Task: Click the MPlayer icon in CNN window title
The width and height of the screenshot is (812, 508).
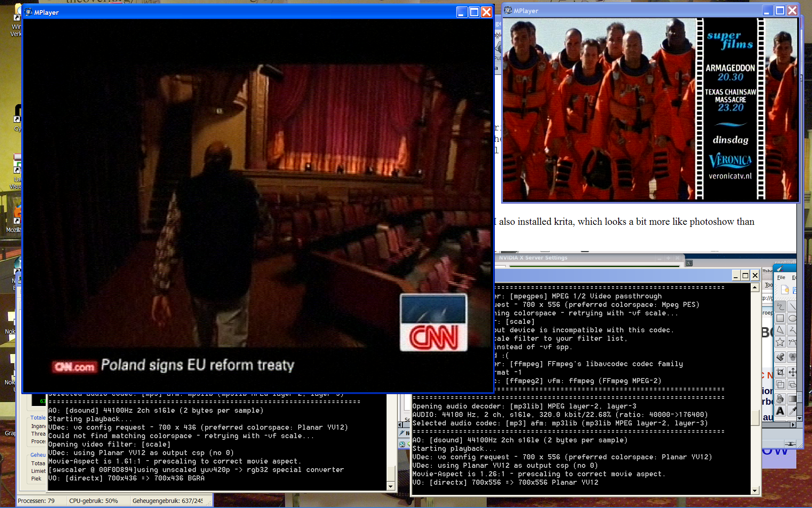Action: [x=29, y=12]
